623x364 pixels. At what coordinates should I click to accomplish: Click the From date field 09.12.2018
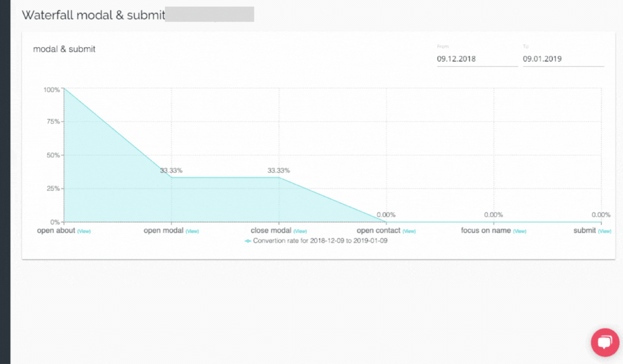[x=477, y=59]
